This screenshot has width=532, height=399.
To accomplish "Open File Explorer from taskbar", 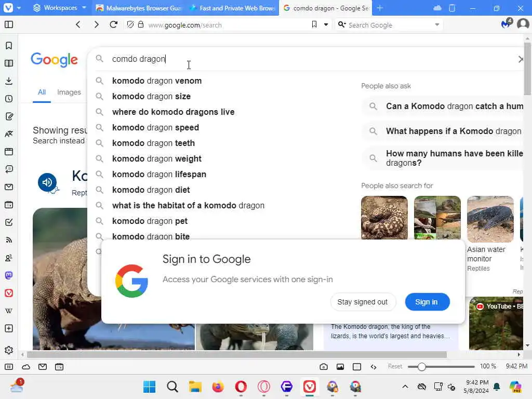I will [x=195, y=387].
